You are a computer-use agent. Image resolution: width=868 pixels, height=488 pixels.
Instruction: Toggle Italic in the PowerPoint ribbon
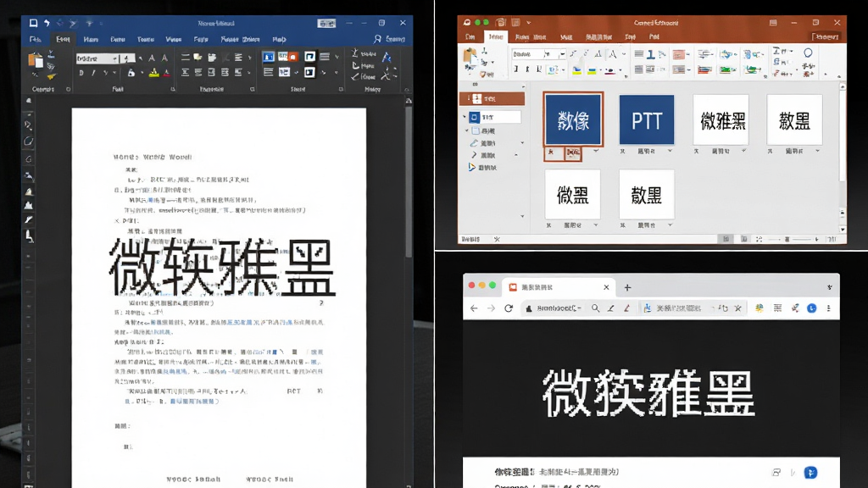point(526,69)
